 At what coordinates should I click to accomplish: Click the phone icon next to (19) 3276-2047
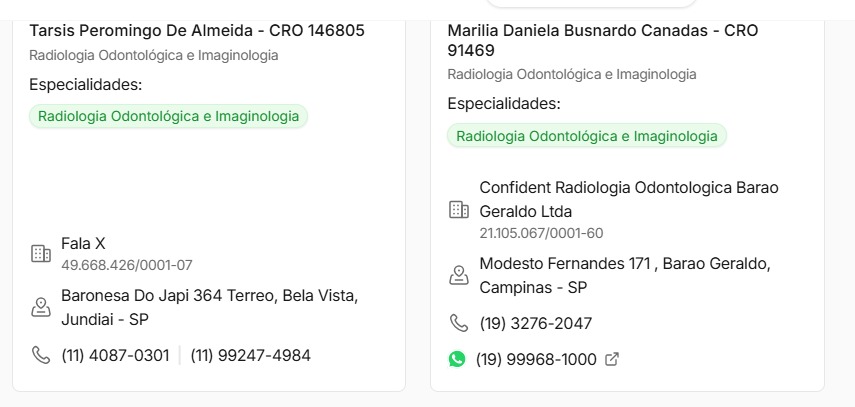(x=459, y=323)
